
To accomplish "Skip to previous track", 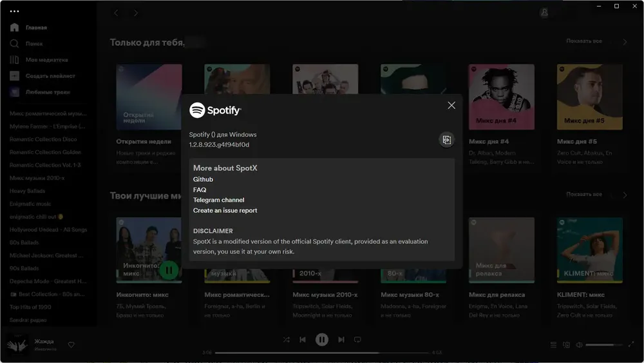I will coord(303,340).
